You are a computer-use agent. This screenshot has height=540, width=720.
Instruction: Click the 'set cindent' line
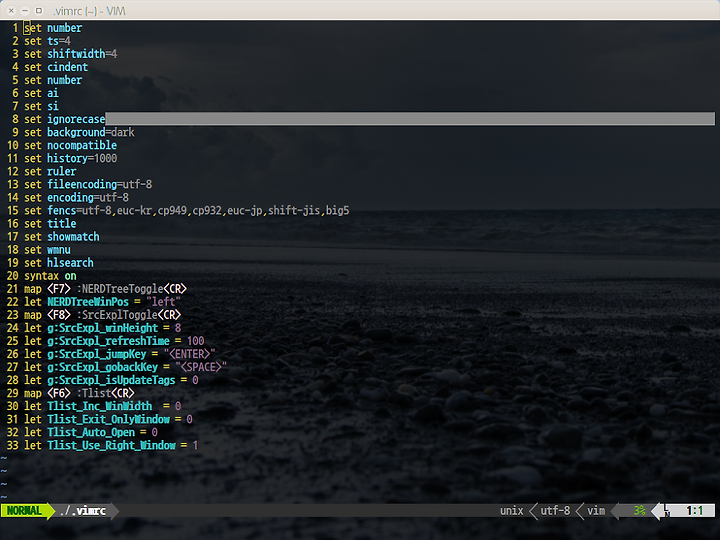(x=56, y=67)
